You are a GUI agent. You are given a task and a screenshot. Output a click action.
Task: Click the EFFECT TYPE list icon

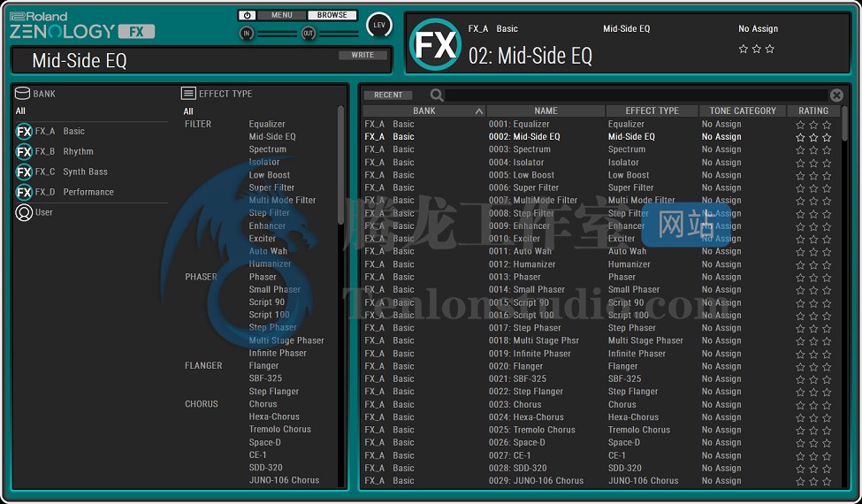tap(188, 94)
